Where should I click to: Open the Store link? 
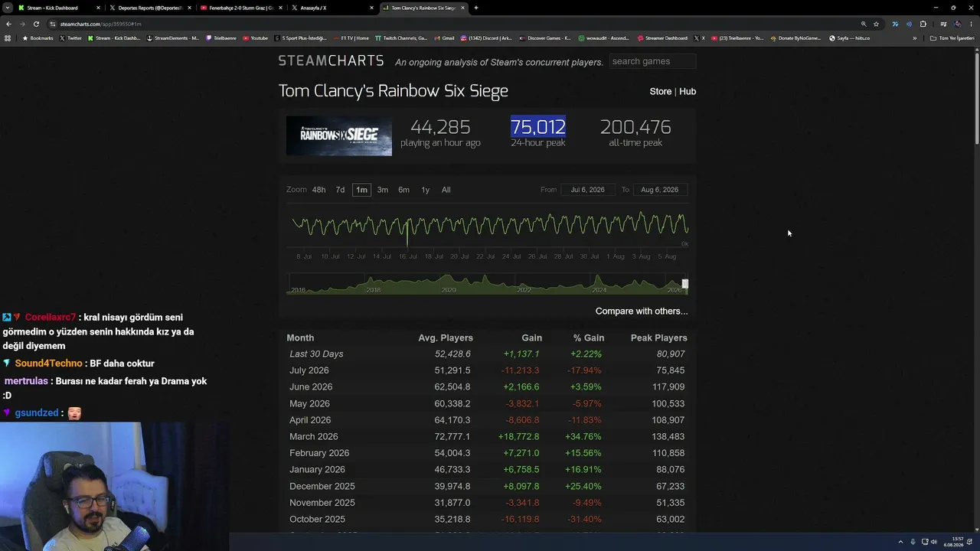[x=661, y=91]
